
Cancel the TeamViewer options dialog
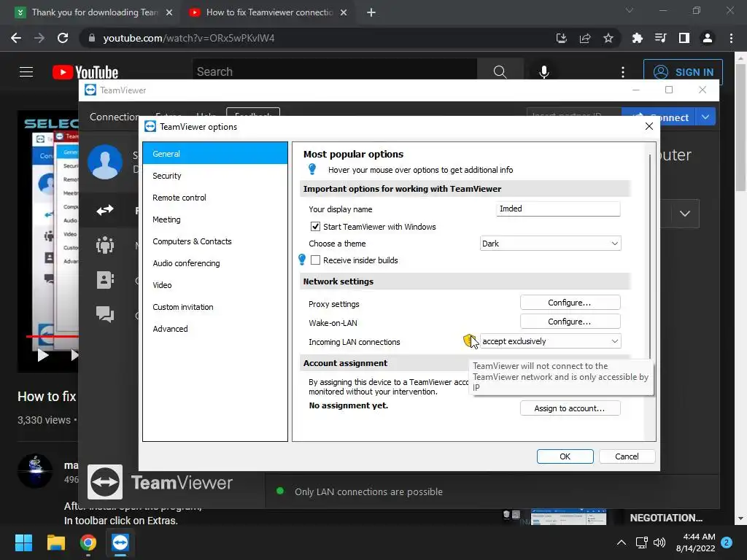(627, 456)
